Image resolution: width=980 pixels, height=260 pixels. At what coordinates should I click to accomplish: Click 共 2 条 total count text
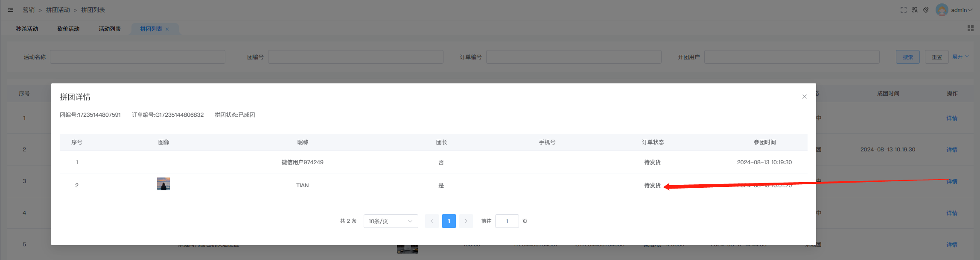[x=348, y=221]
